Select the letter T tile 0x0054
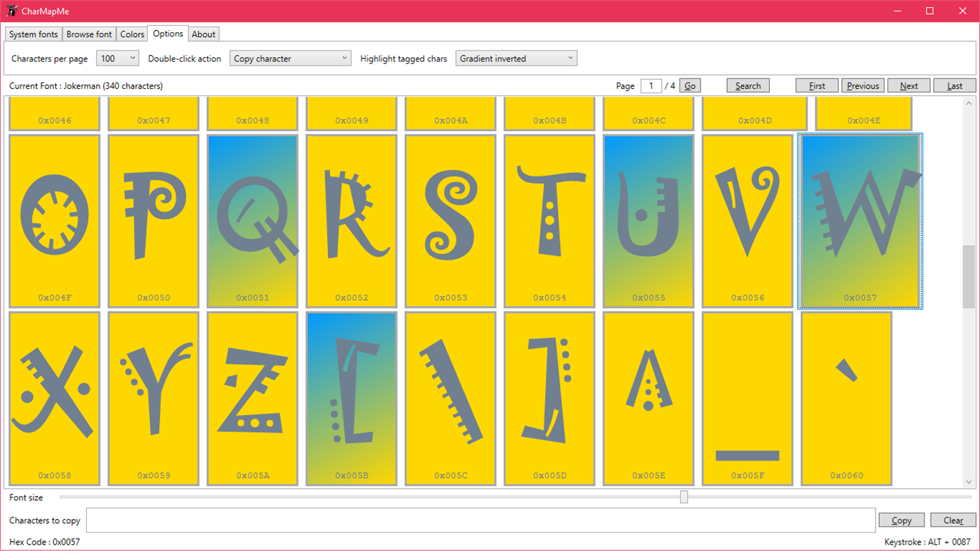The height and width of the screenshot is (551, 980). pos(550,221)
